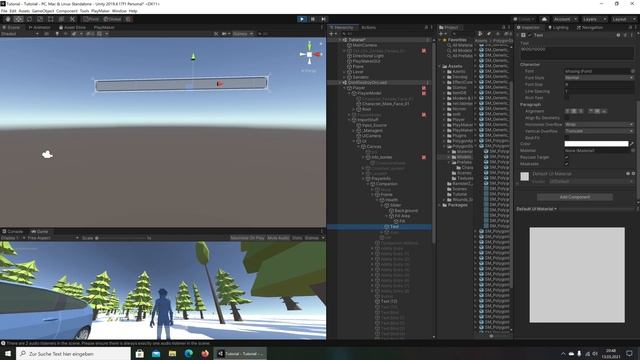This screenshot has height=360, width=640.
Task: Toggle scene lighting bulb icon in Scene toolbar
Action: point(57,33)
